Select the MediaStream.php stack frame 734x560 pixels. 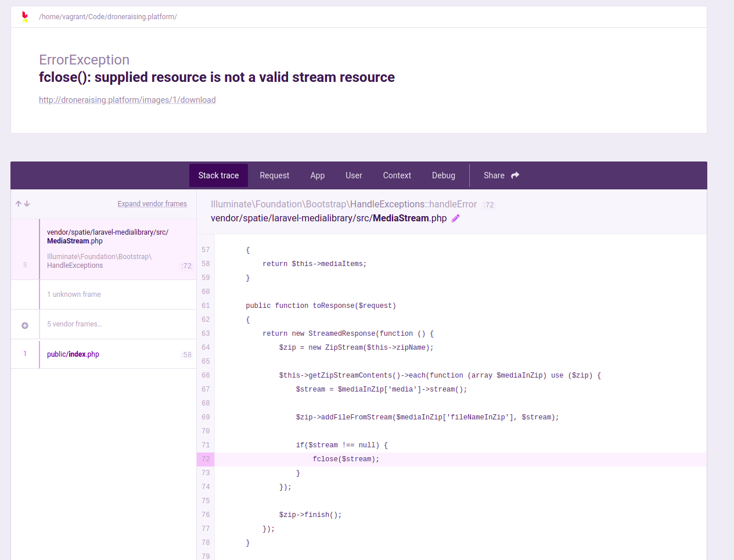click(103, 249)
